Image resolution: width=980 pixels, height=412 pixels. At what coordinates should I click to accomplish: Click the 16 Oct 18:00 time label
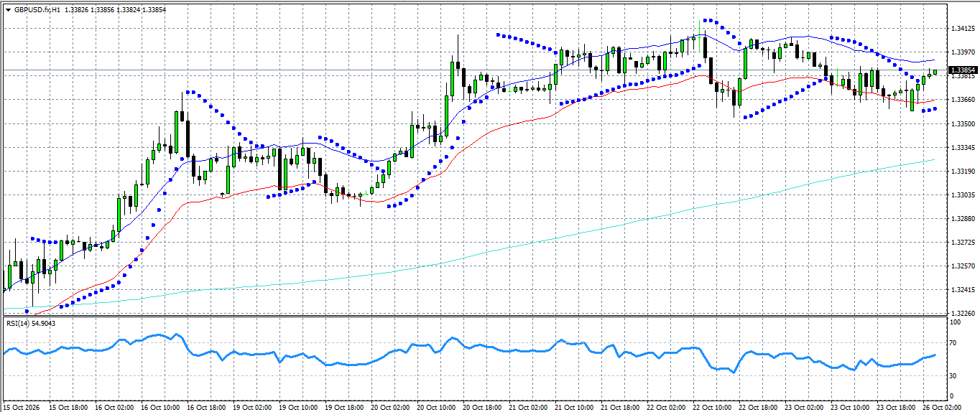click(207, 407)
